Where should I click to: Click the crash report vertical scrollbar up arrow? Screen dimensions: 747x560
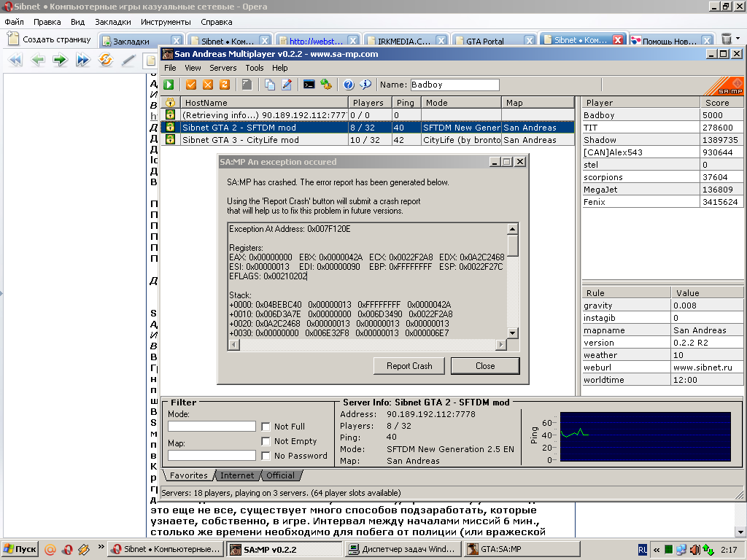click(x=513, y=229)
